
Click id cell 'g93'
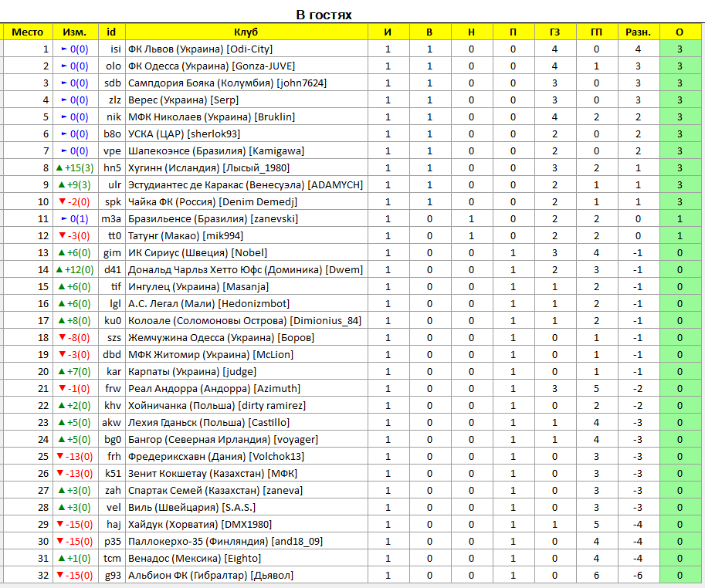(x=113, y=576)
